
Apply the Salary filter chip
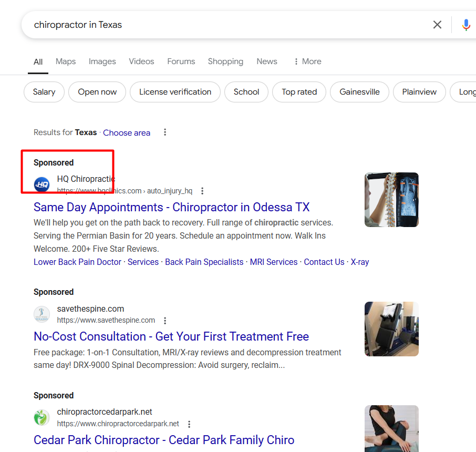point(44,92)
